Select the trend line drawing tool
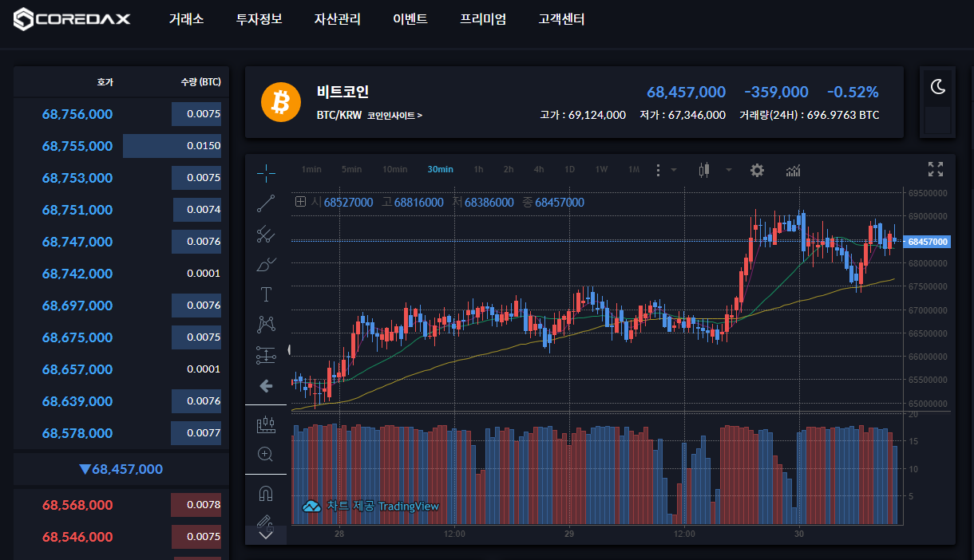The width and height of the screenshot is (974, 560). coord(266,203)
